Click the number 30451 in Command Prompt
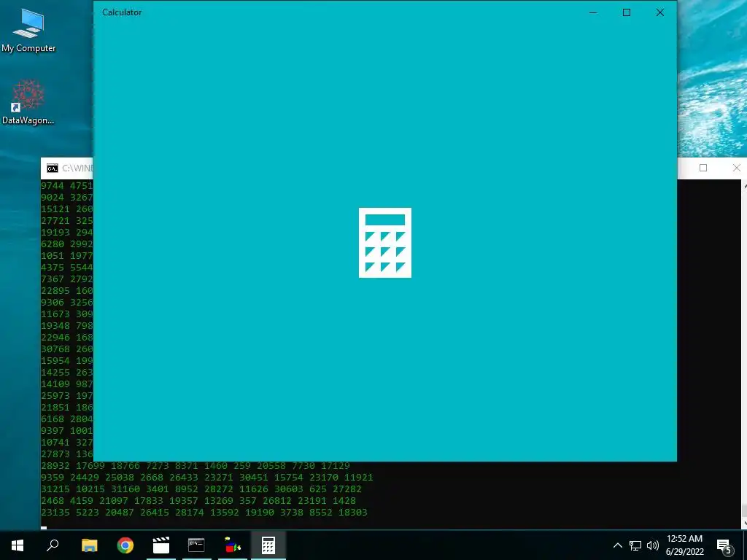 [253, 477]
